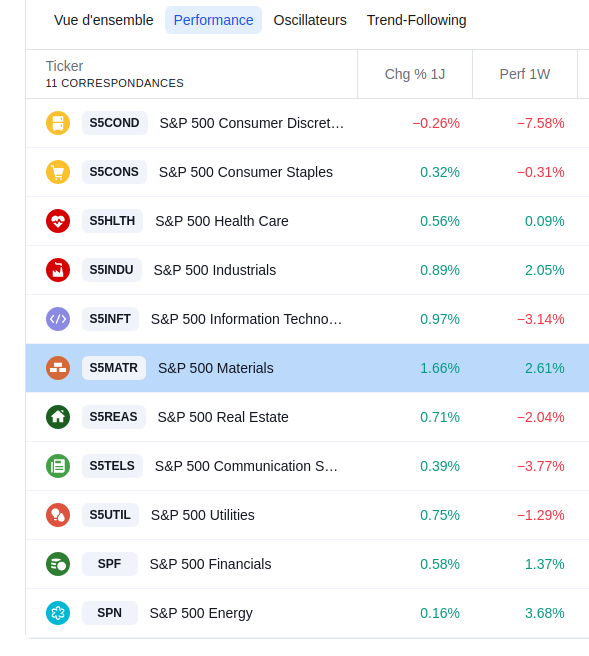
Task: Click the 3.68% weekly performance value
Action: [545, 612]
